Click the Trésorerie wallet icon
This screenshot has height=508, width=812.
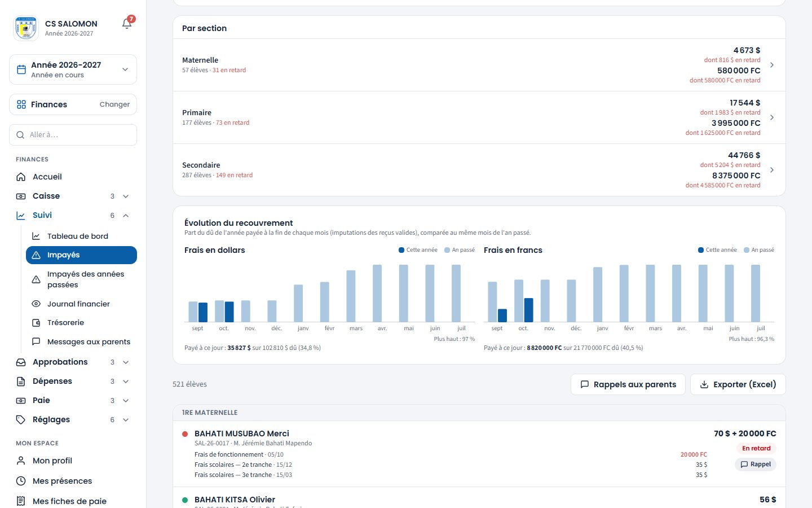pos(36,323)
